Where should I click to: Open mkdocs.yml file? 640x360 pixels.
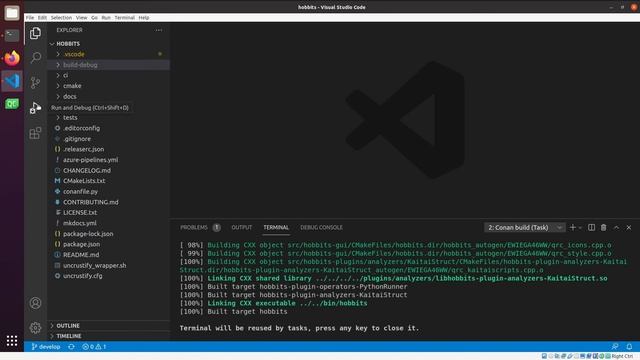[80, 223]
